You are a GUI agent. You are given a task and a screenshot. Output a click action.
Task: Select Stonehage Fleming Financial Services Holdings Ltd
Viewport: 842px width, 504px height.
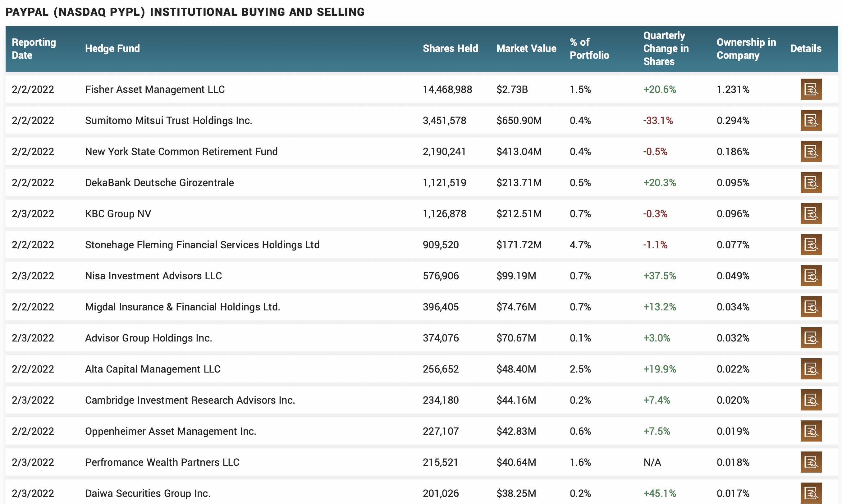(x=202, y=245)
